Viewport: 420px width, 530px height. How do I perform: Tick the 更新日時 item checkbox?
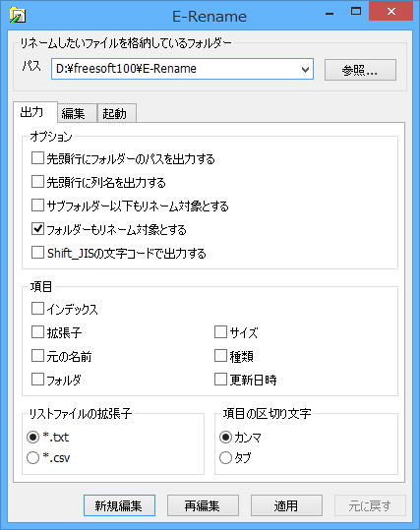point(220,380)
